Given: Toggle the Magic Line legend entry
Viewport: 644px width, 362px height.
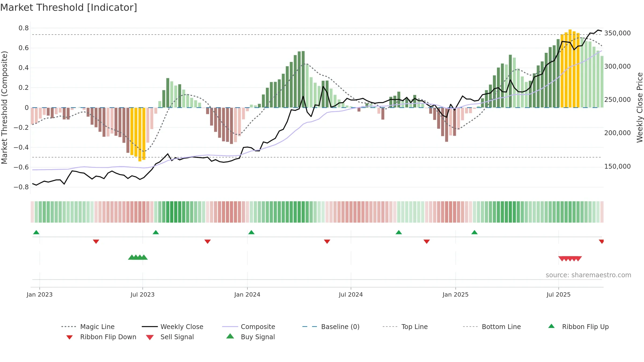Looking at the screenshot, I should click(x=88, y=327).
